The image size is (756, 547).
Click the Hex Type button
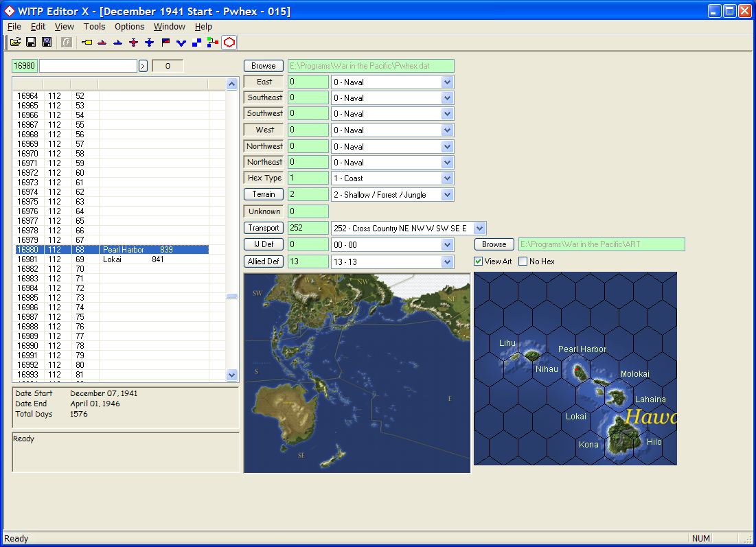tap(263, 178)
